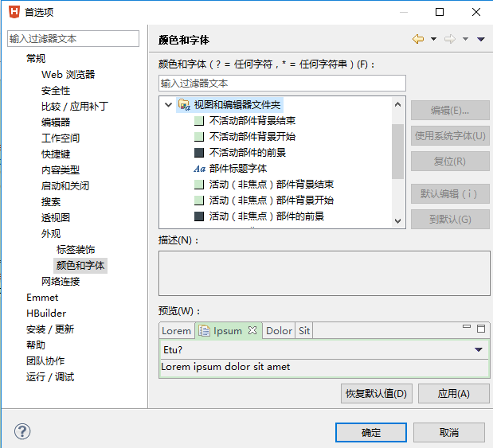
Task: Open the Etu? preview dropdown triangle
Action: (479, 349)
